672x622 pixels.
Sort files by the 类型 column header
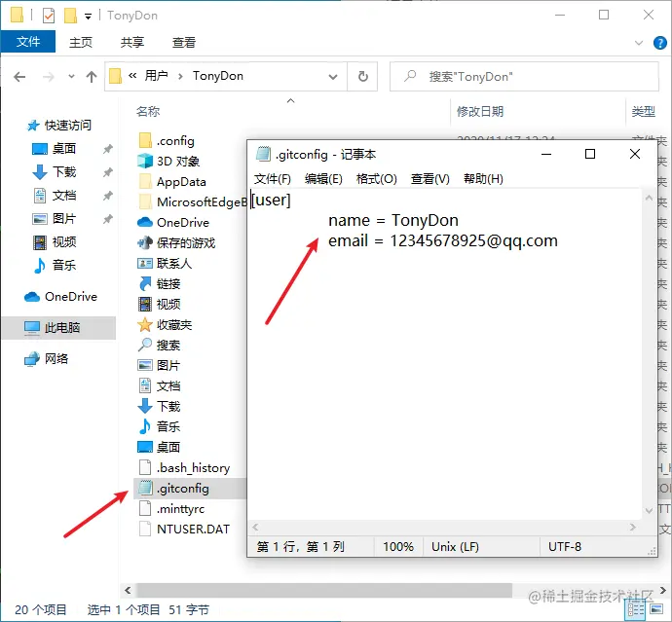(644, 111)
